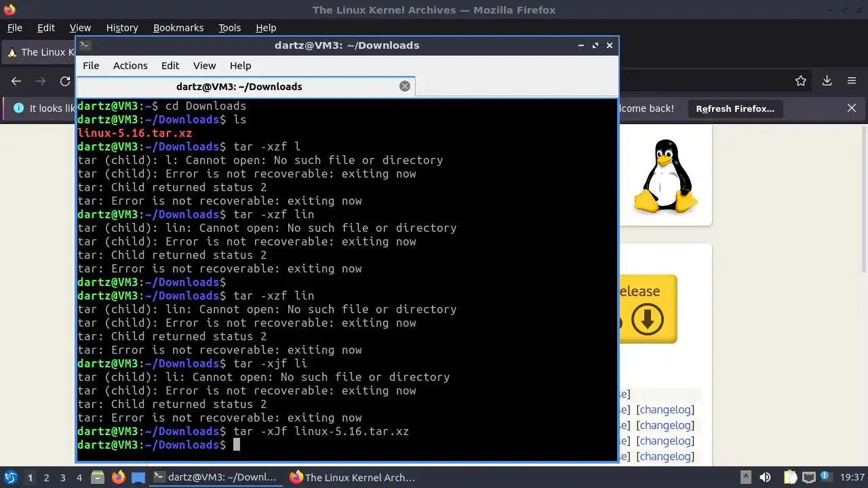Image resolution: width=868 pixels, height=488 pixels.
Task: Click the terminal cursor at last prompt
Action: [x=237, y=445]
